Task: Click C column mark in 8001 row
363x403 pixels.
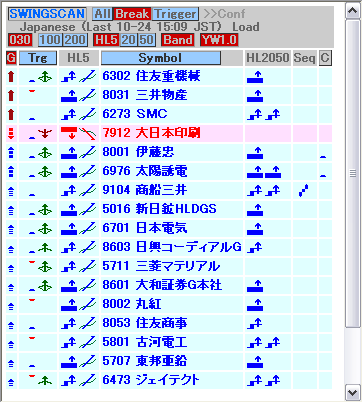Action: pyautogui.click(x=323, y=157)
